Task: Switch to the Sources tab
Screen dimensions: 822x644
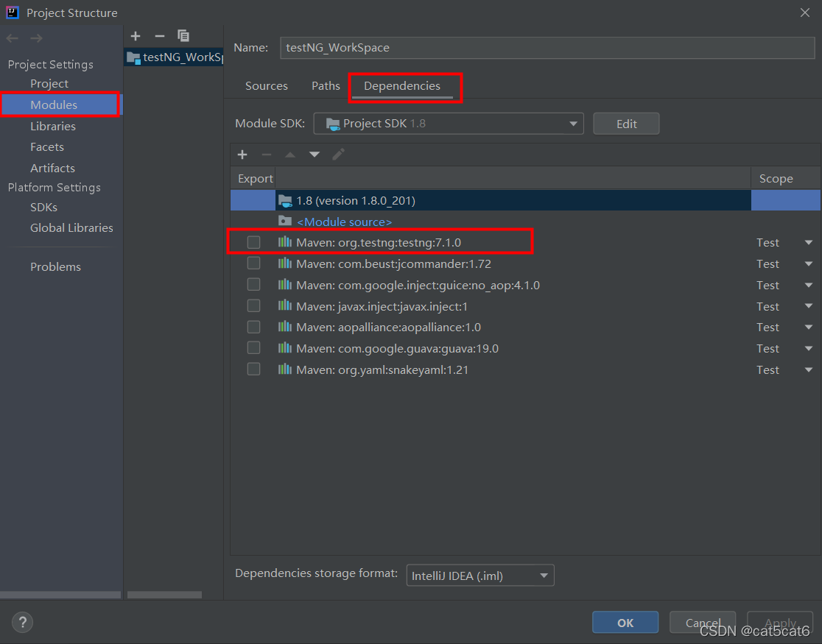Action: (x=267, y=86)
